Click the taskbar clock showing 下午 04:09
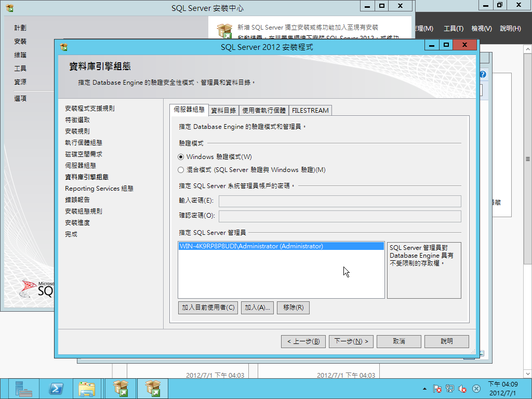Image resolution: width=532 pixels, height=399 pixels. (503, 389)
